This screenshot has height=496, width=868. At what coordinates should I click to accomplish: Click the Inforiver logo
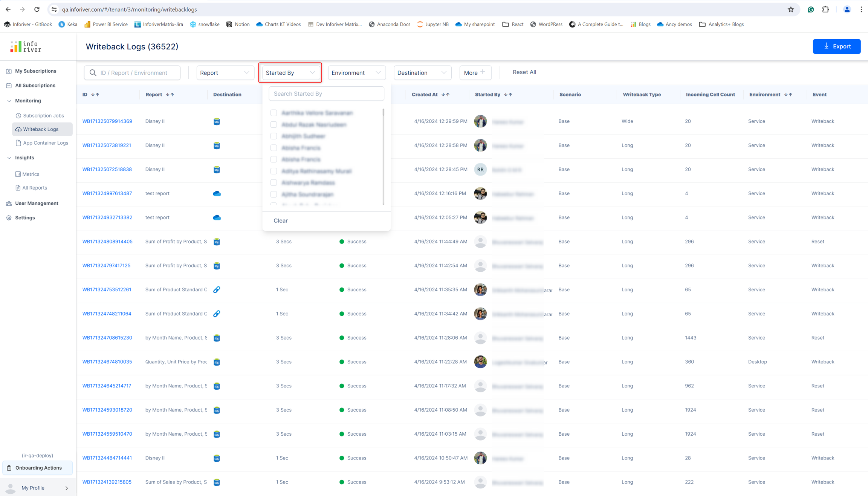pos(26,46)
